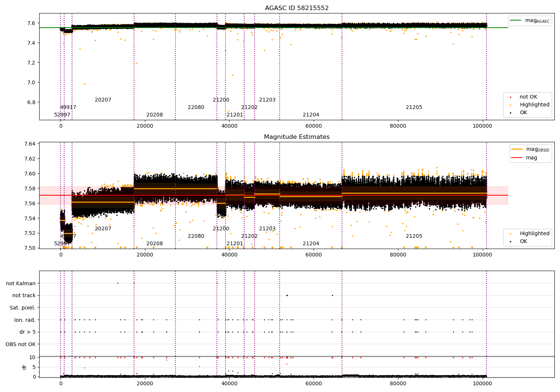Click the 6.8 tick on top plot
Viewport: 560px width, 392px height.
31,102
